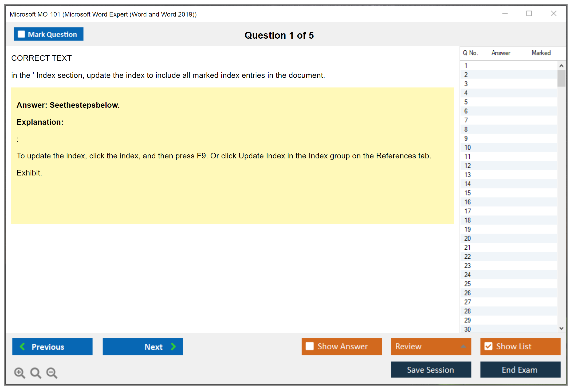Check the Mark Question checkbox

click(21, 34)
